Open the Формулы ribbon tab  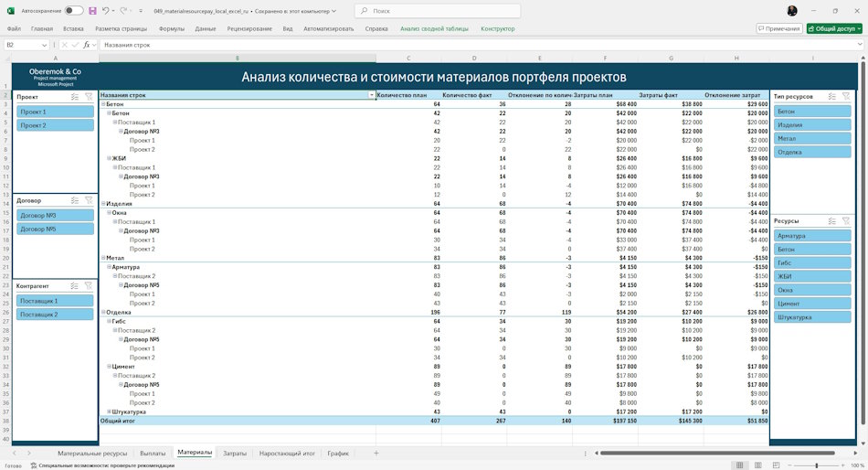coord(172,28)
